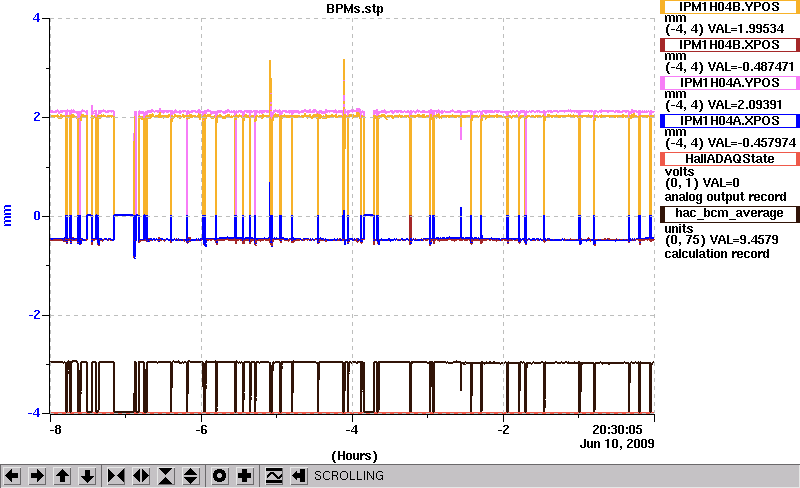The width and height of the screenshot is (800, 488).
Task: Pan the graph right with the right arrow
Action: click(37, 476)
